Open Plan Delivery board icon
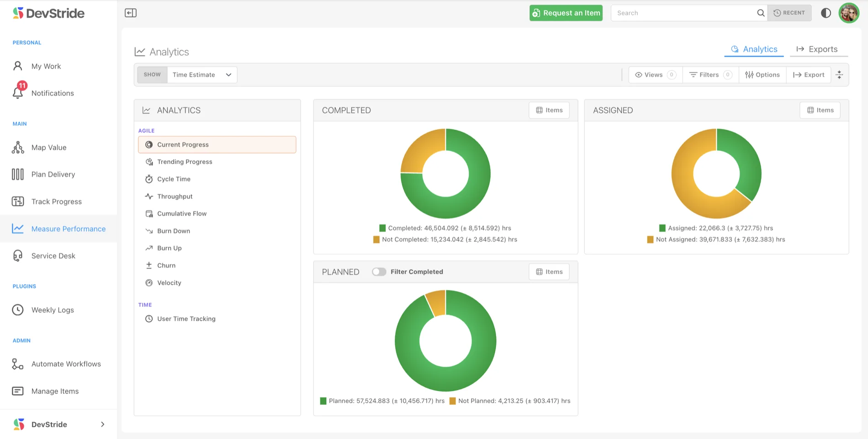Image resolution: width=868 pixels, height=439 pixels. (18, 175)
